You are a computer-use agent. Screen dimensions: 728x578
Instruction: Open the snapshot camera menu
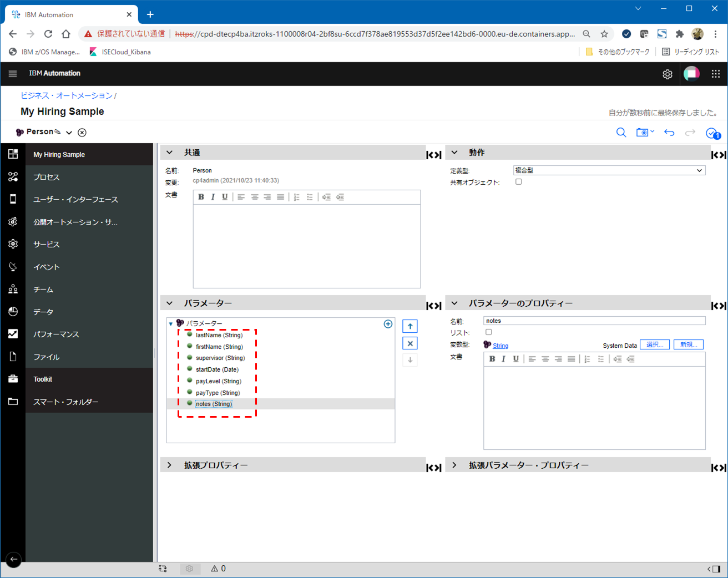645,132
